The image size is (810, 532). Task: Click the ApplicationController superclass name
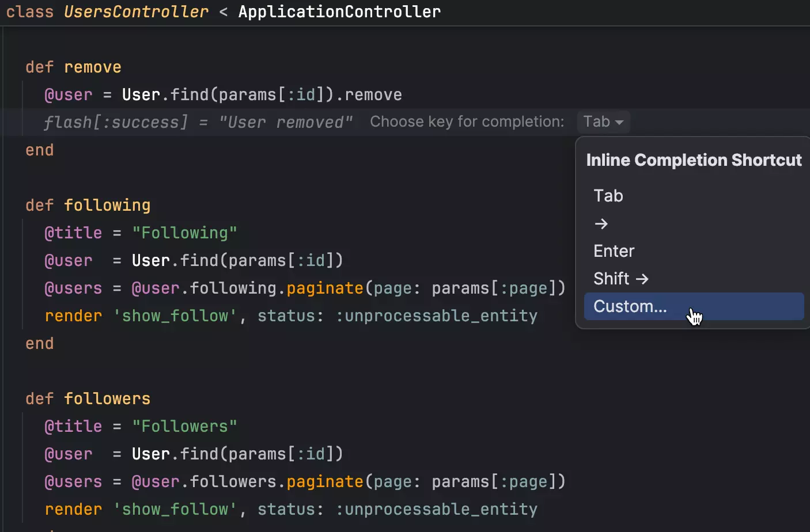[x=339, y=12]
